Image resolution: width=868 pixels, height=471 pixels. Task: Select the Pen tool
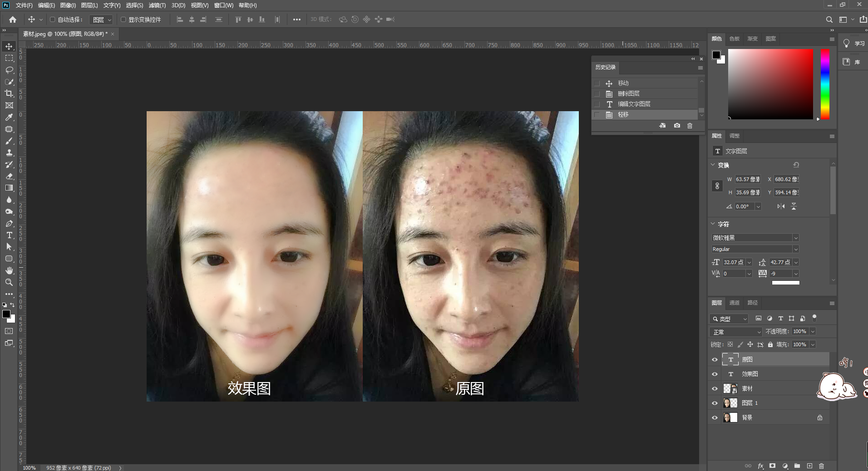coord(9,223)
